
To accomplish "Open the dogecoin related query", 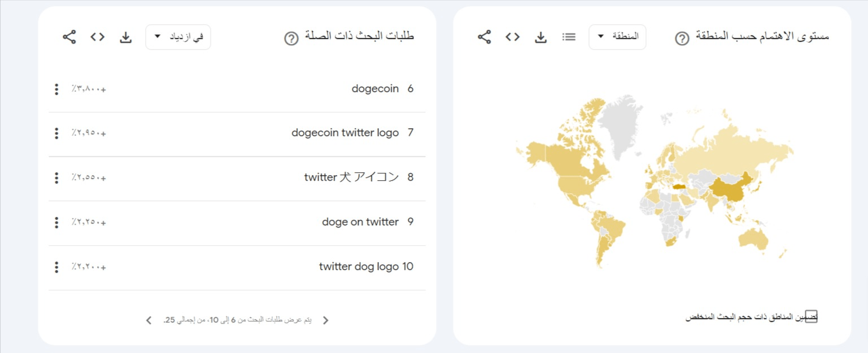I will [x=375, y=89].
